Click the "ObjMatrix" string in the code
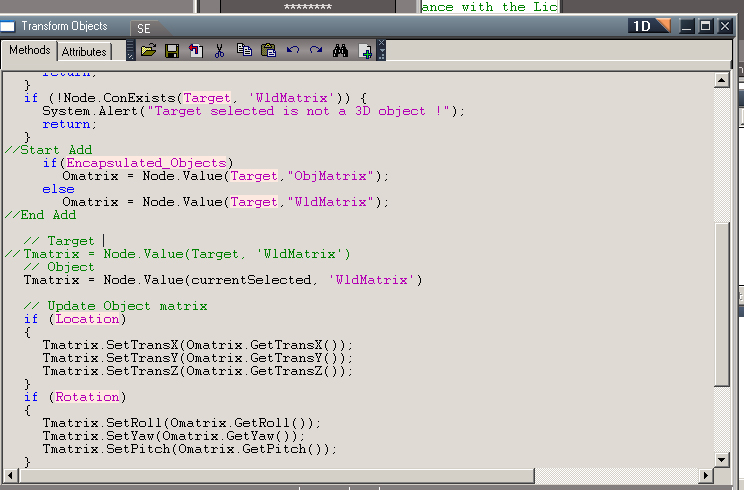 [330, 176]
